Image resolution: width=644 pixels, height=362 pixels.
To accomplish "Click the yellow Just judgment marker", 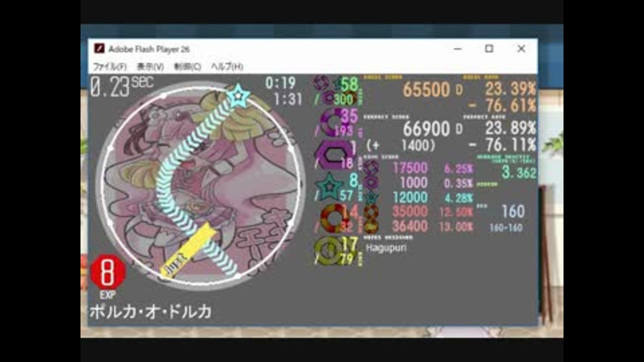I will click(187, 251).
